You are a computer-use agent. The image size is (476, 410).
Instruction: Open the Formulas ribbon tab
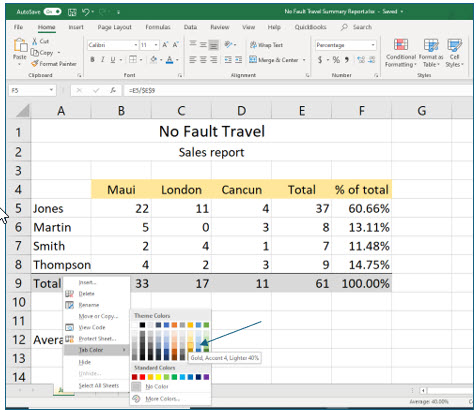(158, 27)
